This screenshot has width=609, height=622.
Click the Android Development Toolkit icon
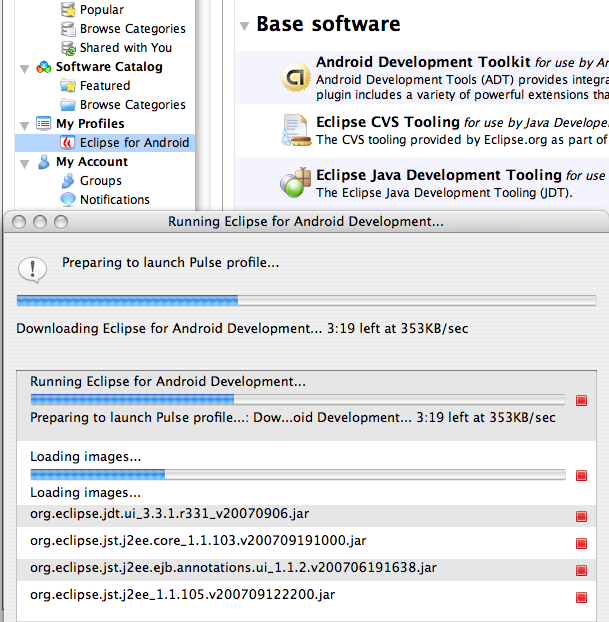(x=296, y=77)
